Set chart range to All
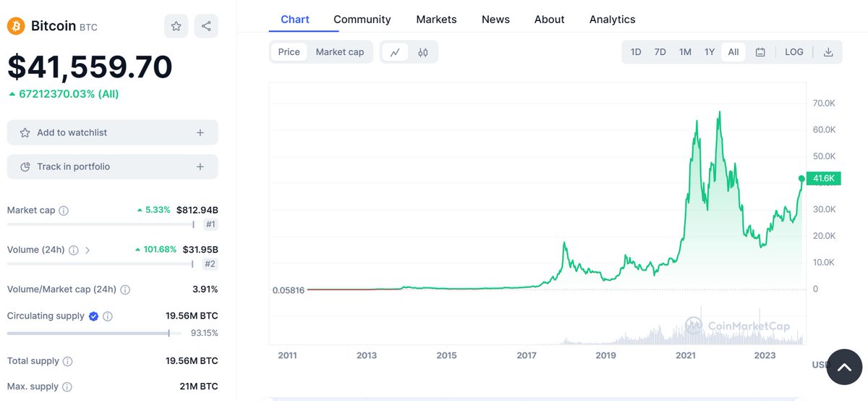This screenshot has height=401, width=868. [x=733, y=52]
